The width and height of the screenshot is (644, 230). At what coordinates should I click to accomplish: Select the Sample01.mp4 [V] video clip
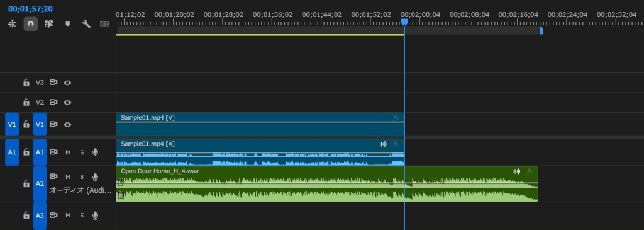(260, 124)
